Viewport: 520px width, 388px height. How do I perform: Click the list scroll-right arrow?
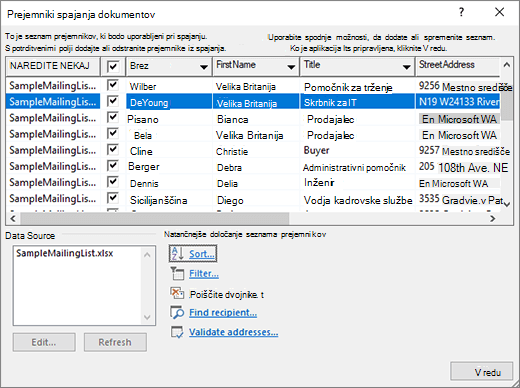click(x=492, y=219)
